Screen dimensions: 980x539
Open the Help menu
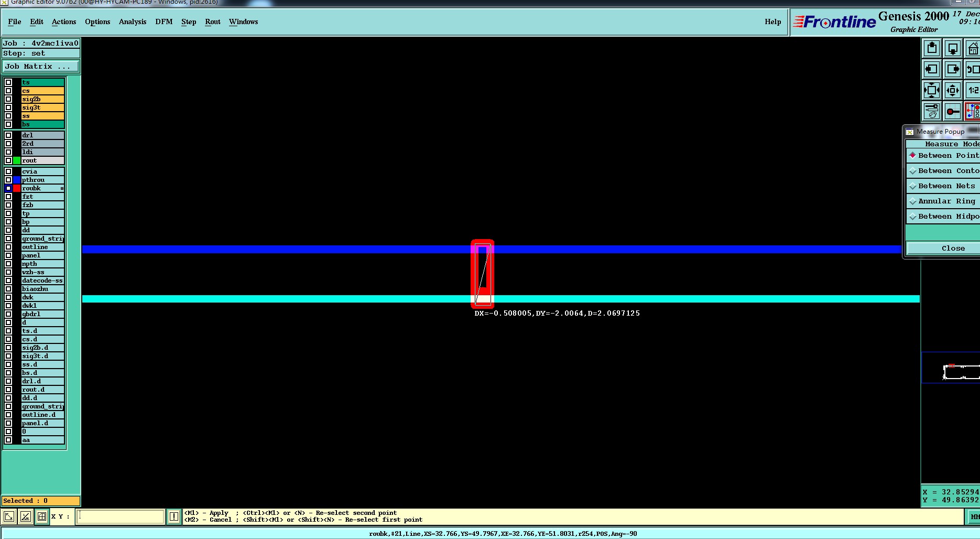[x=773, y=21]
